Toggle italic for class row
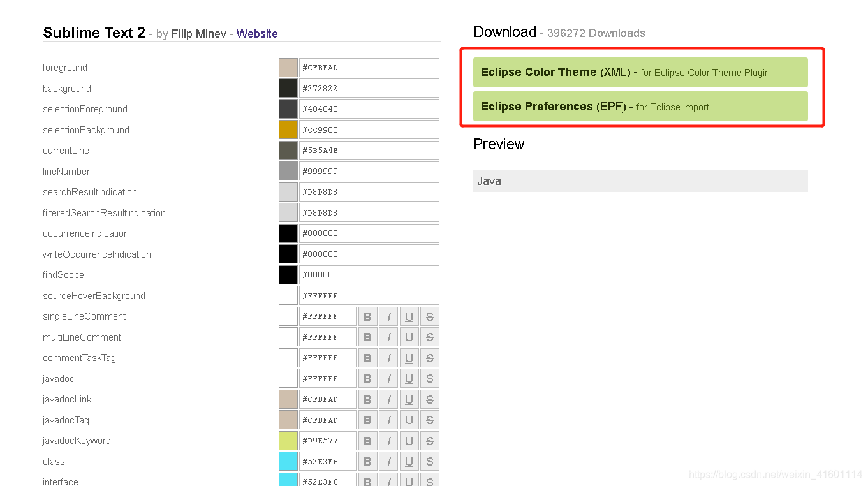Viewport: 868px width, 486px height. 388,462
